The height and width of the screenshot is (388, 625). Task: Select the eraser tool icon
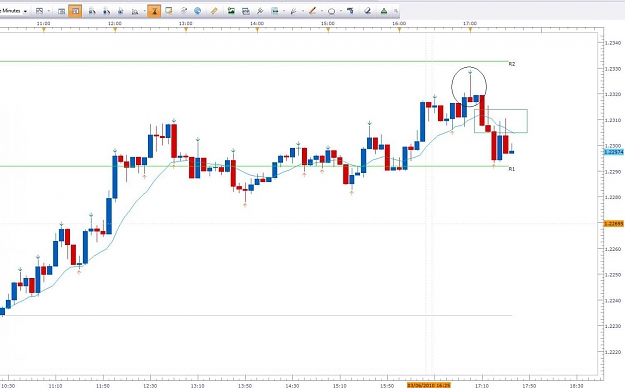[x=368, y=11]
